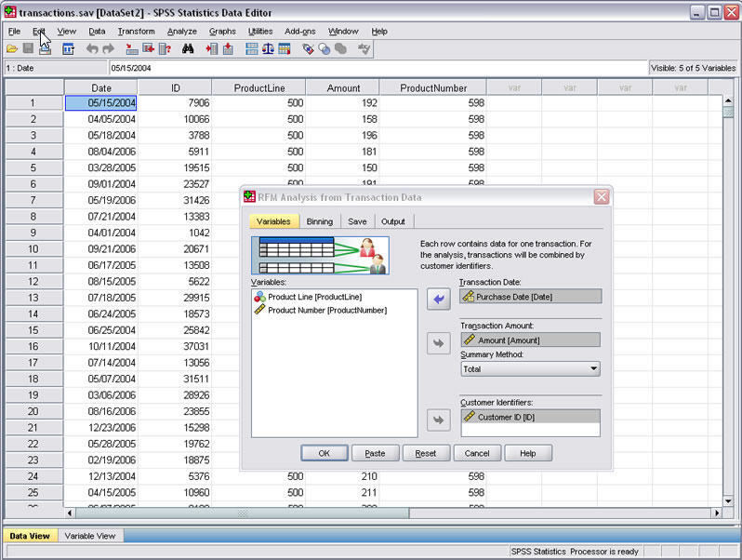Select Purchase Date [Date] in Transaction Date
The width and height of the screenshot is (742, 560).
click(531, 297)
